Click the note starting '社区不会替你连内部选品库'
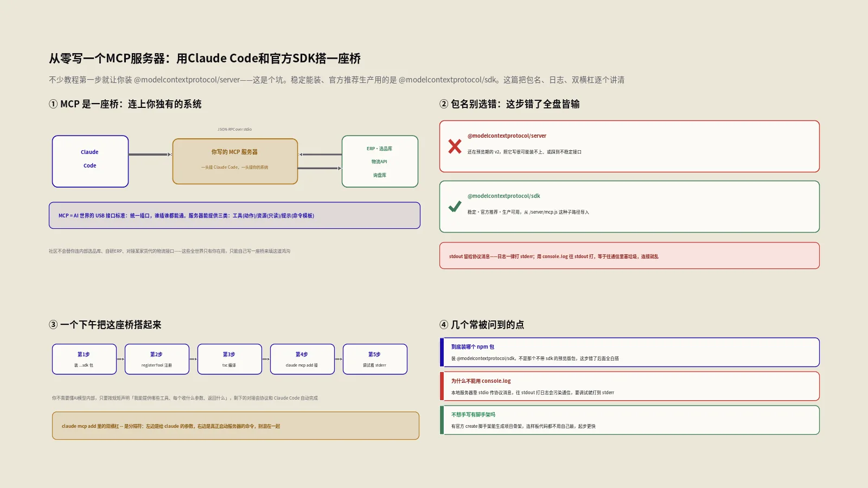Screen dimensions: 868x488 169,251
